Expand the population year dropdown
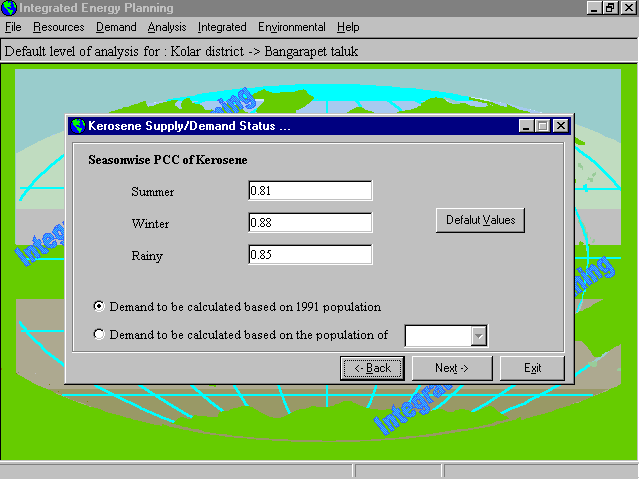Image resolution: width=640 pixels, height=480 pixels. click(478, 336)
